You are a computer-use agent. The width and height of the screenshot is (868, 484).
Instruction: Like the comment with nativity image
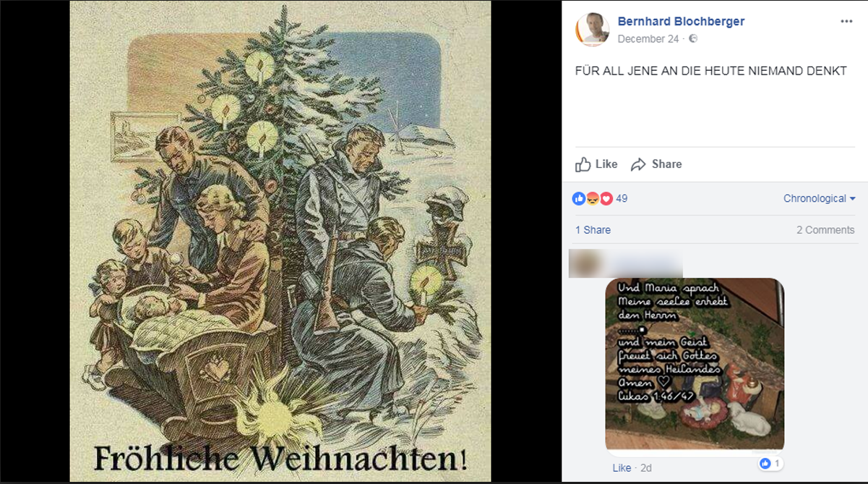[x=622, y=468]
